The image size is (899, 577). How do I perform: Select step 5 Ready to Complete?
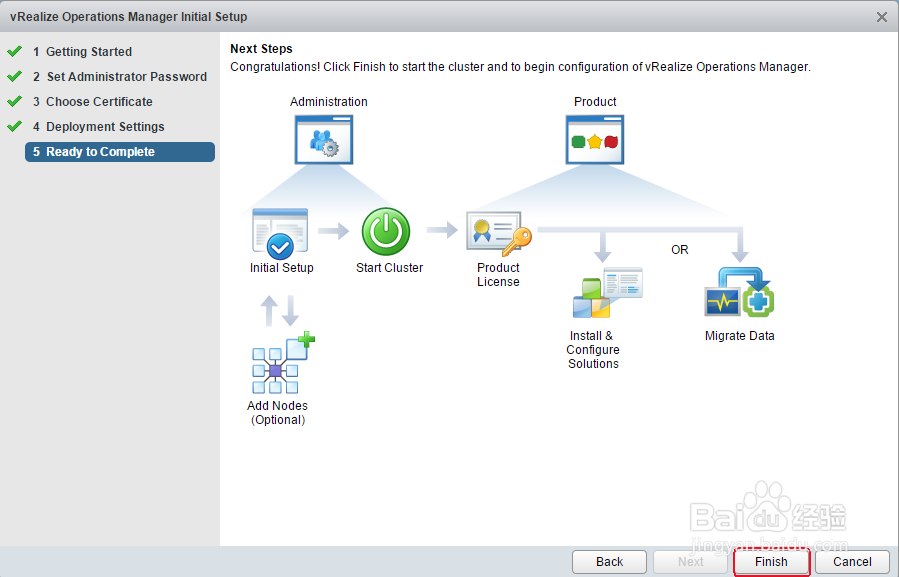[x=120, y=152]
